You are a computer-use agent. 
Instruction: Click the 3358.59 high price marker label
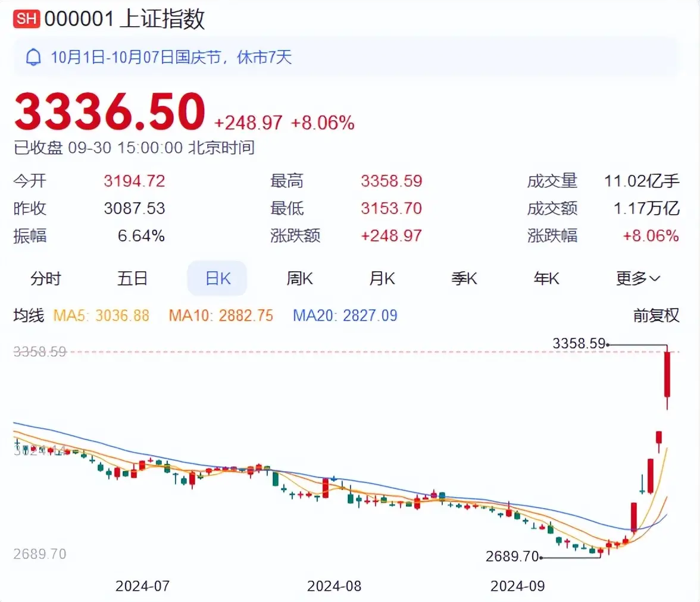(579, 343)
